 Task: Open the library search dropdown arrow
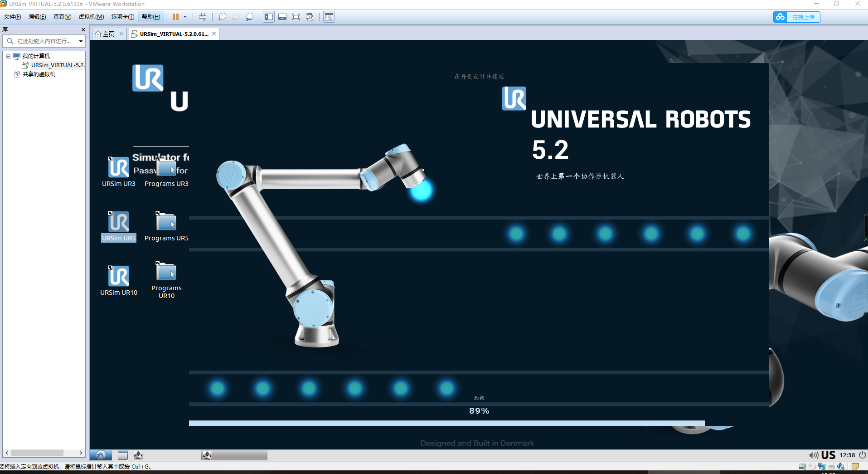81,41
